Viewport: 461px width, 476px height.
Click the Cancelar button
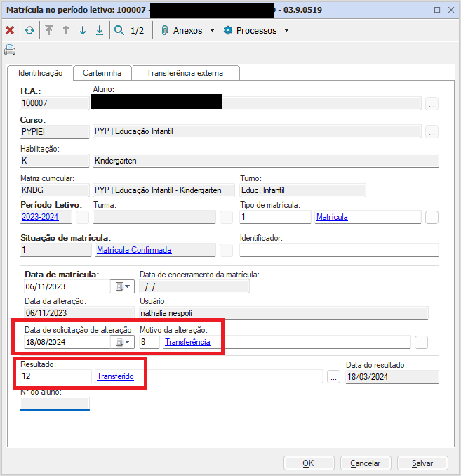tap(366, 463)
